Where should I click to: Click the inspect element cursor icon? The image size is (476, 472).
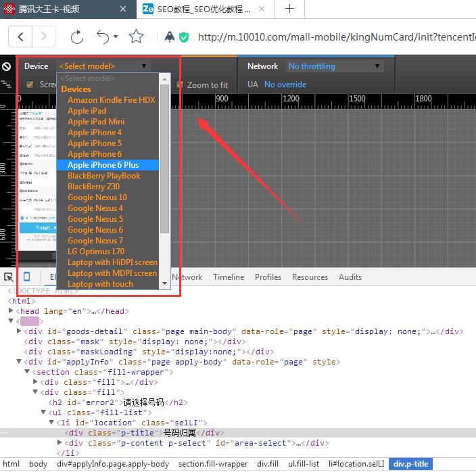pyautogui.click(x=9, y=277)
